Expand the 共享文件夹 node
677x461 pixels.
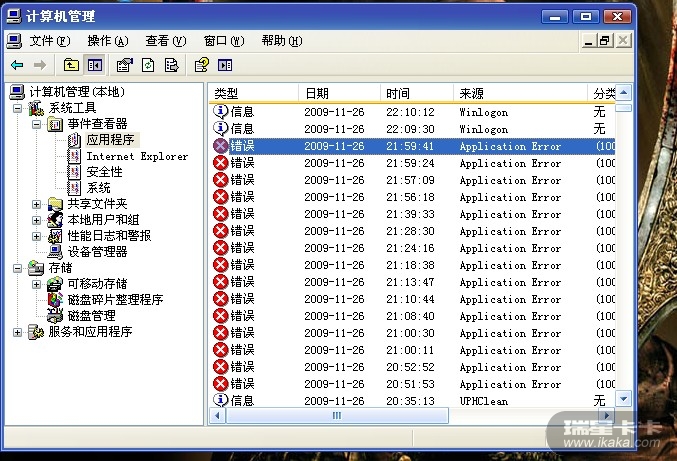click(x=37, y=204)
